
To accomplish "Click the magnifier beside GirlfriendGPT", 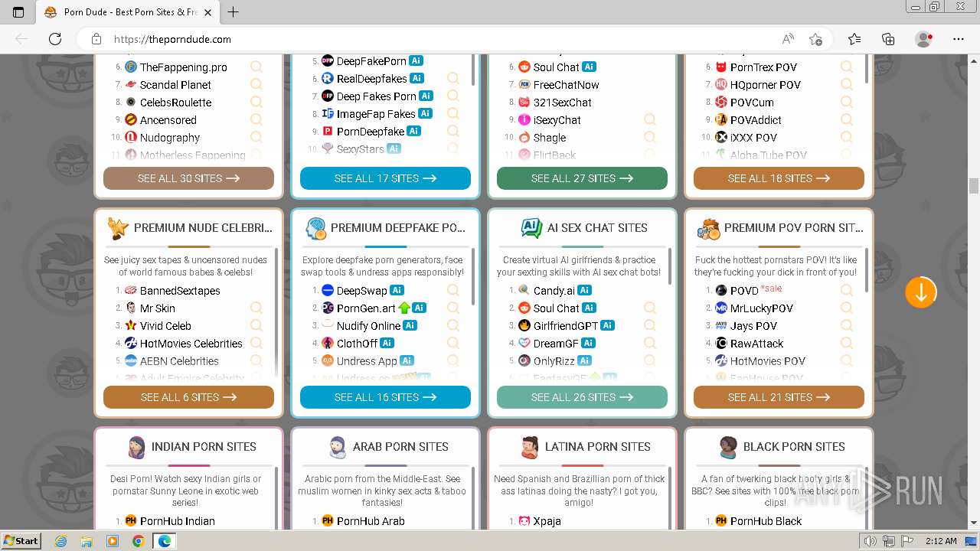I will 650,326.
